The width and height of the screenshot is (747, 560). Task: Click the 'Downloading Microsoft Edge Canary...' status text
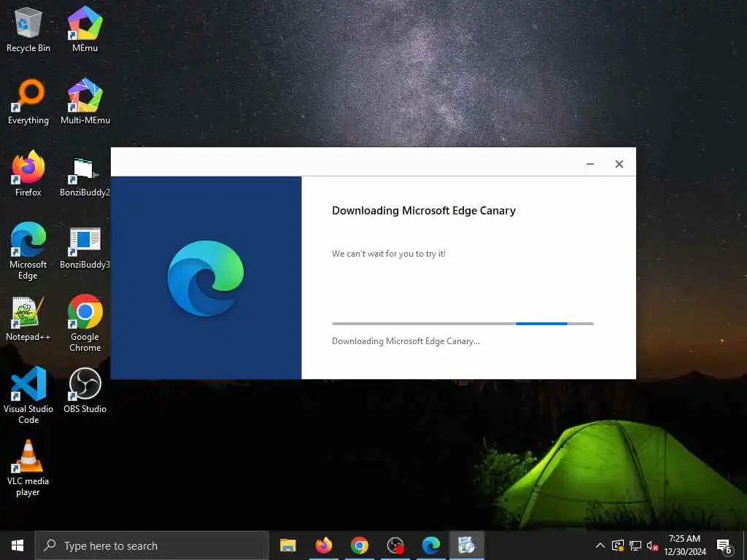pyautogui.click(x=406, y=341)
